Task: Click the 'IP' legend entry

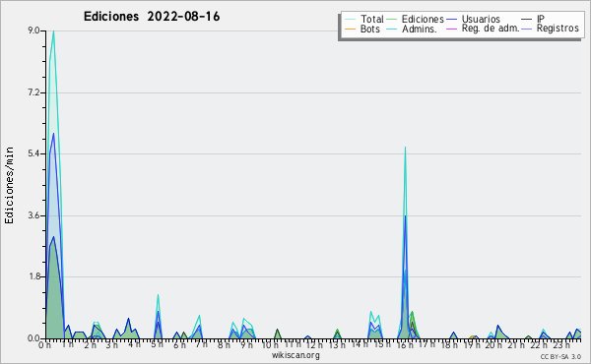Action: click(541, 19)
